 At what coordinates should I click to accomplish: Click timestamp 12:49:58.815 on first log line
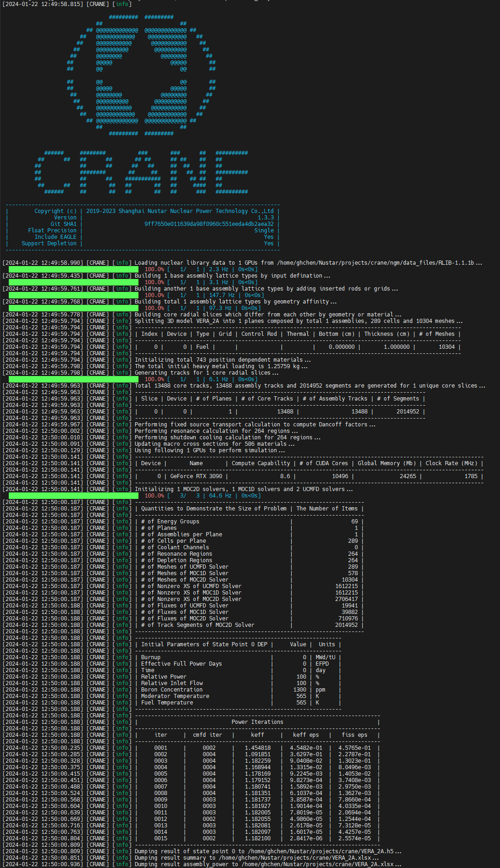point(62,4)
